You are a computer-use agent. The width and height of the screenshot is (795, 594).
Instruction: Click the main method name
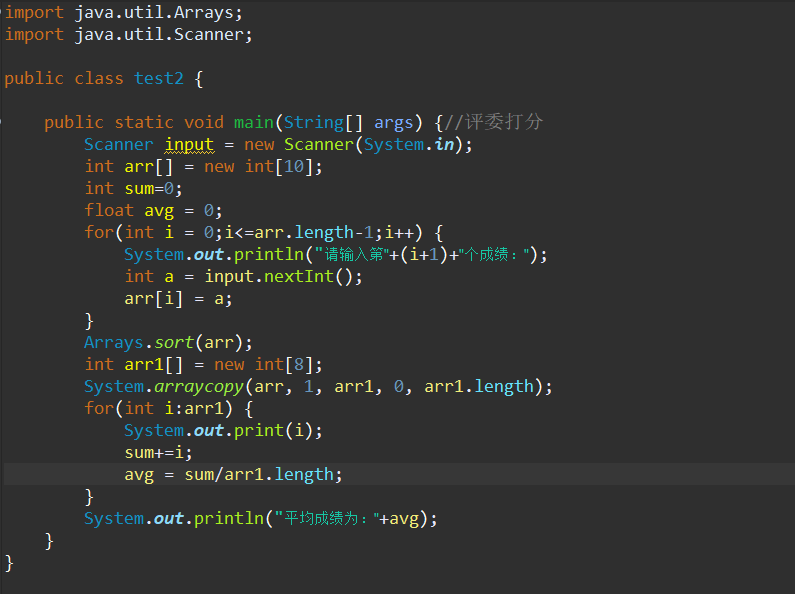tap(254, 123)
